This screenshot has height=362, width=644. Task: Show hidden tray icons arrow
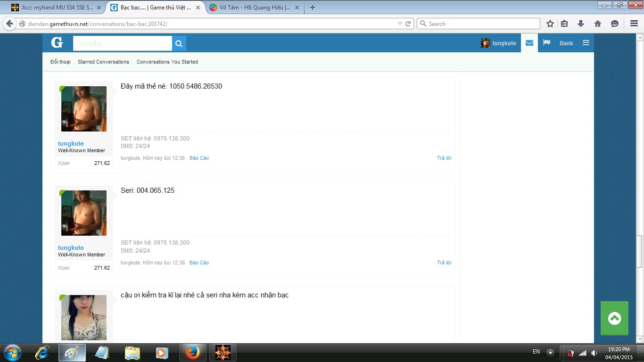[x=550, y=353]
